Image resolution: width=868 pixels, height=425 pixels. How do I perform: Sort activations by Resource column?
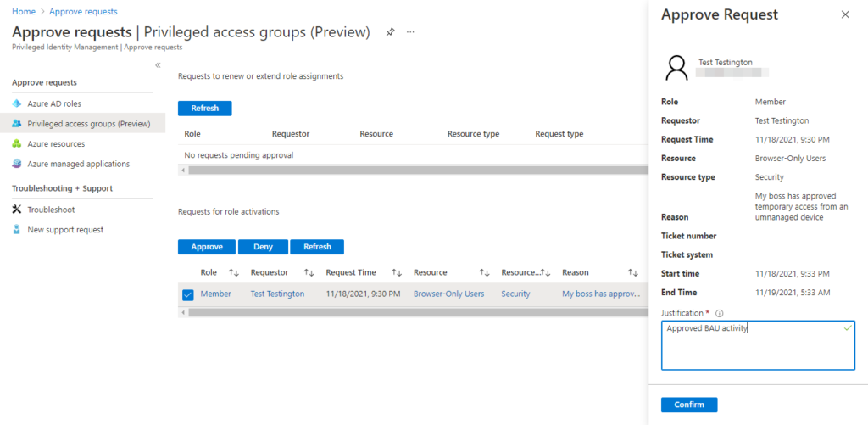click(484, 272)
